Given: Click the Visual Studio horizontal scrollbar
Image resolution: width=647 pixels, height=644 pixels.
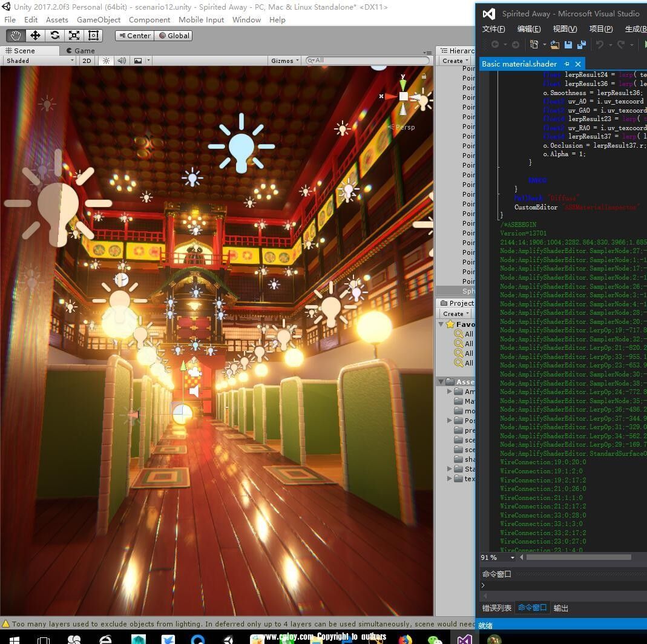Looking at the screenshot, I should click(578, 557).
